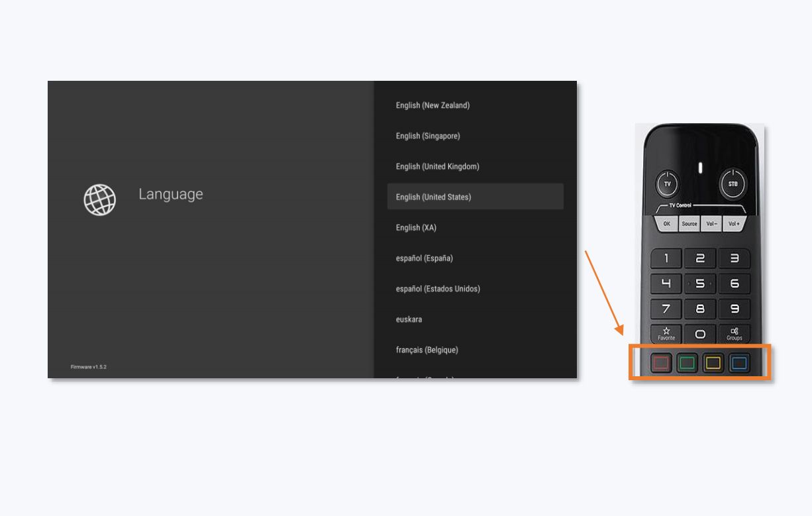Tap the TV power button on remote
This screenshot has width=812, height=516.
point(667,183)
